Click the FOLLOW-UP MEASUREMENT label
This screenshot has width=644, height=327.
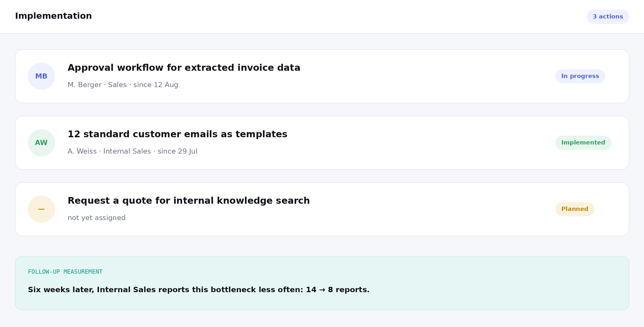click(65, 272)
